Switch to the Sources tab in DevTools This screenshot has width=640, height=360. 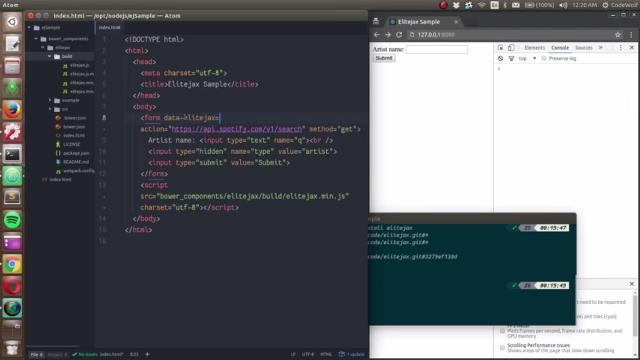[x=583, y=48]
